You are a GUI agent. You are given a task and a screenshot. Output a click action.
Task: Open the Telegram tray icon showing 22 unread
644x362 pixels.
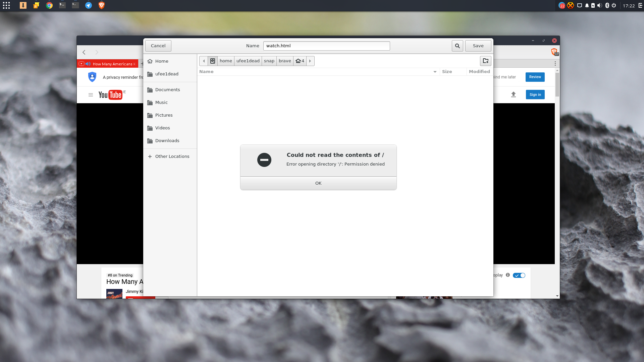point(562,5)
